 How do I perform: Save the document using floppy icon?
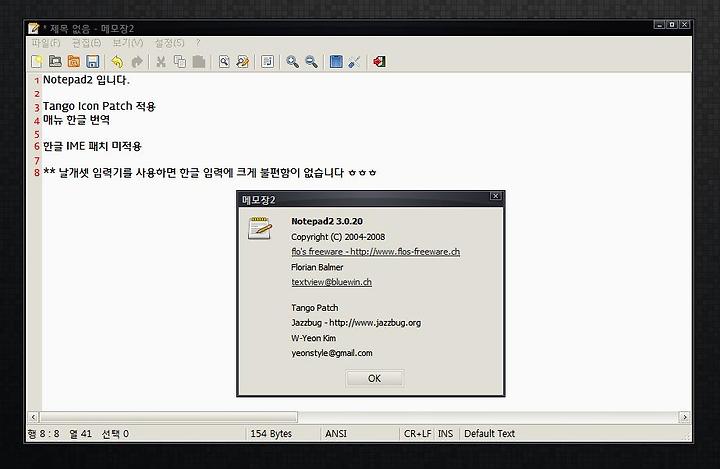(93, 62)
